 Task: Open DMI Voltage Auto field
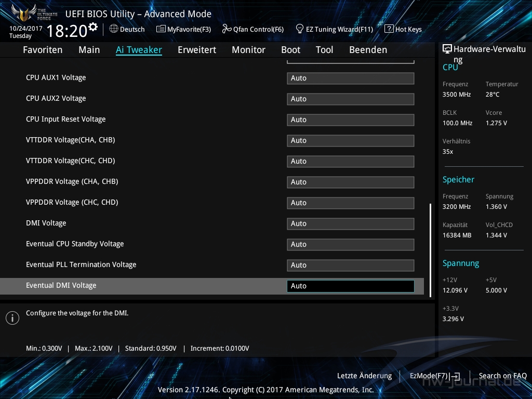(350, 223)
